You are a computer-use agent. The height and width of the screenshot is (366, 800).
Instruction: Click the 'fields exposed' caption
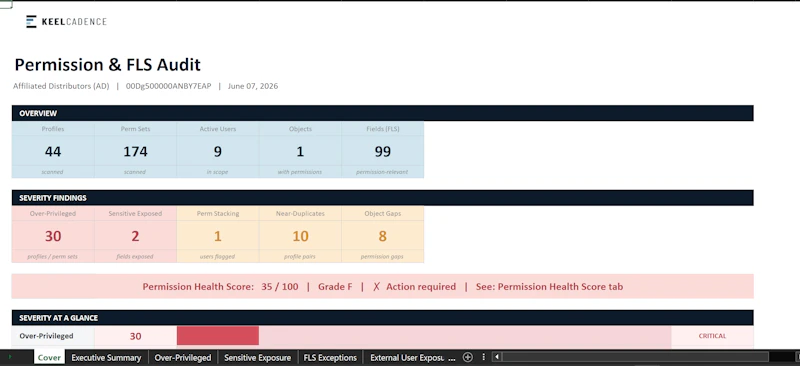click(x=135, y=257)
